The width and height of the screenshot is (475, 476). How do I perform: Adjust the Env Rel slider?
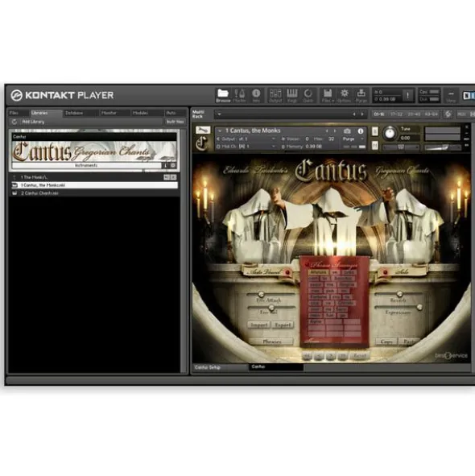point(271,308)
